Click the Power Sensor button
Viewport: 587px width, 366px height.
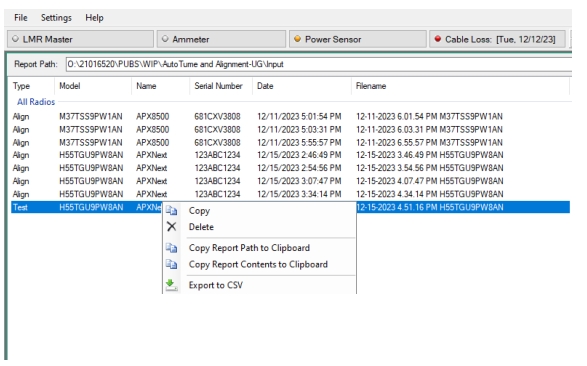click(358, 39)
